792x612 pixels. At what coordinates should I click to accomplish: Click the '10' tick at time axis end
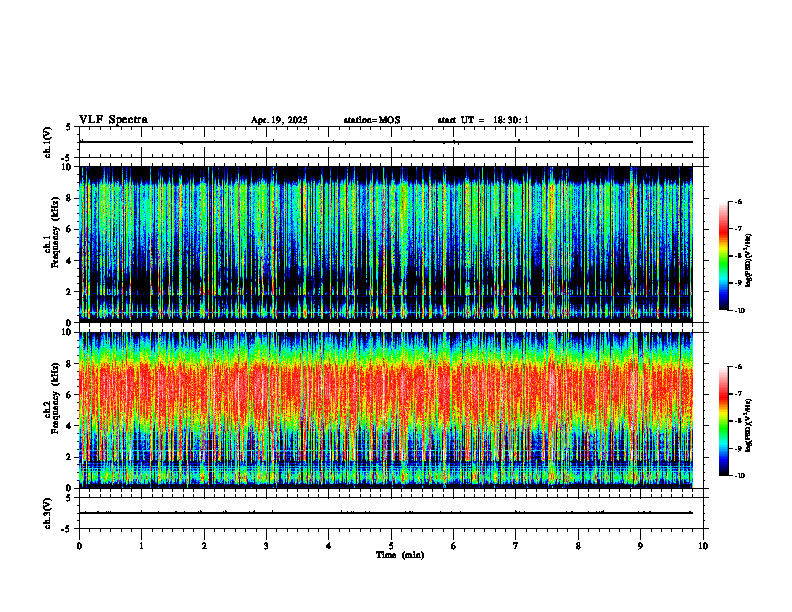(x=703, y=546)
